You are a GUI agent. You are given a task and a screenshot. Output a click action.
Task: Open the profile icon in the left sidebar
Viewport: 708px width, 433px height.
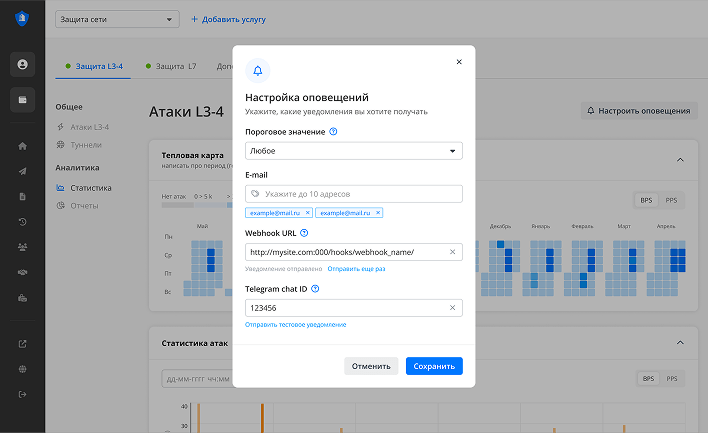(x=22, y=65)
